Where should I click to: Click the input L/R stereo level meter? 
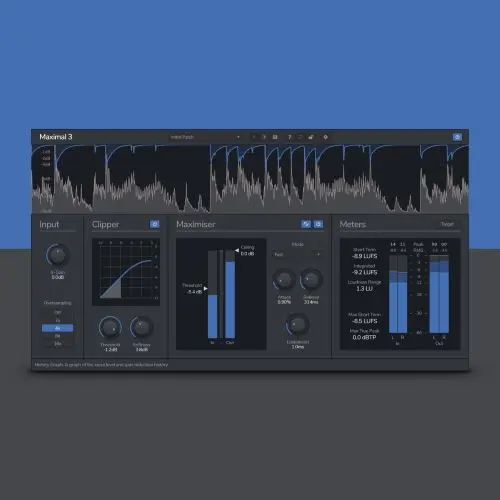click(398, 294)
